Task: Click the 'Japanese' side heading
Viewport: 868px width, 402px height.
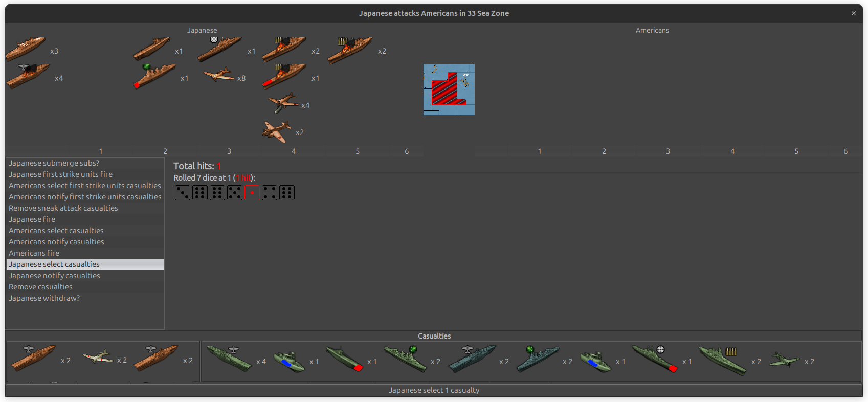Action: (x=202, y=31)
